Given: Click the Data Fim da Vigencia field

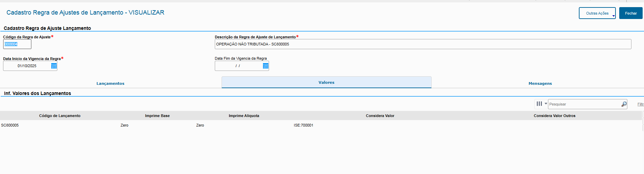Looking at the screenshot, I should pos(238,66).
